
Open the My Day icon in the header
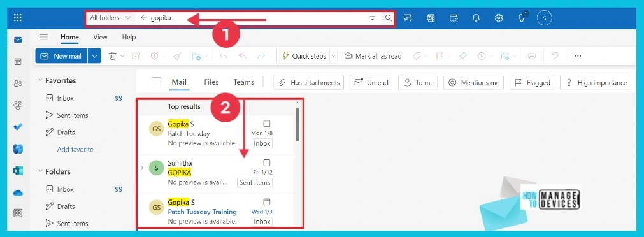454,18
